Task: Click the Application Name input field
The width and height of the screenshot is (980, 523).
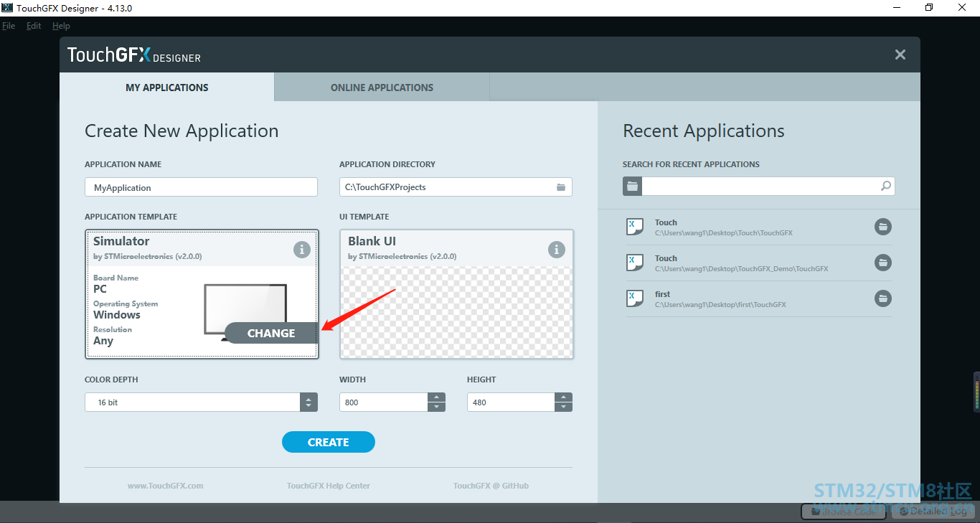Action: 201,187
